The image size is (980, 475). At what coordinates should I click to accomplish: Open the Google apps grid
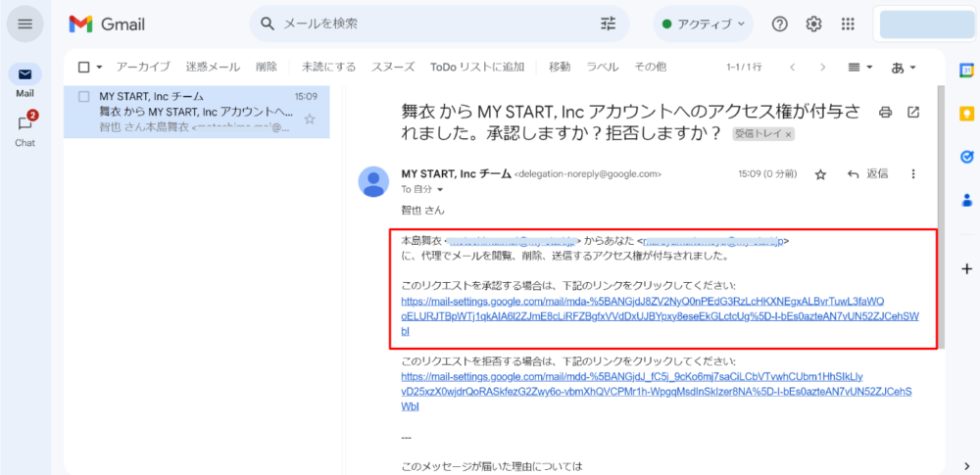coord(848,24)
